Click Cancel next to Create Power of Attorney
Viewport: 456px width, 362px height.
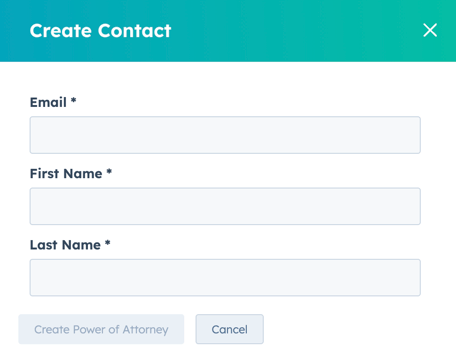tap(230, 329)
